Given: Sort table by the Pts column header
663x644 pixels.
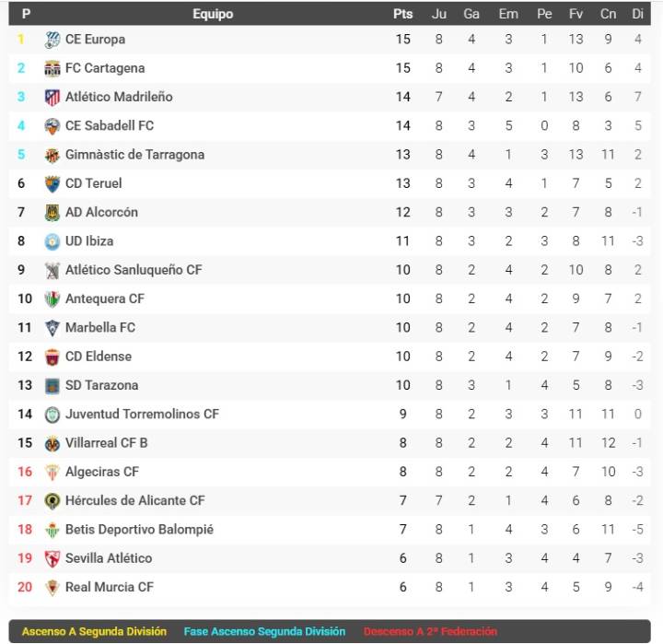Looking at the screenshot, I should 402,14.
